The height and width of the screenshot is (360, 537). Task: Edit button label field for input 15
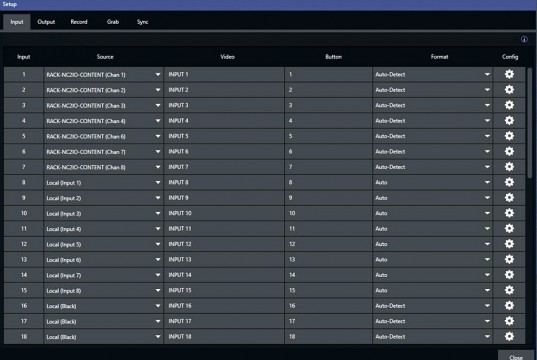tap(328, 290)
